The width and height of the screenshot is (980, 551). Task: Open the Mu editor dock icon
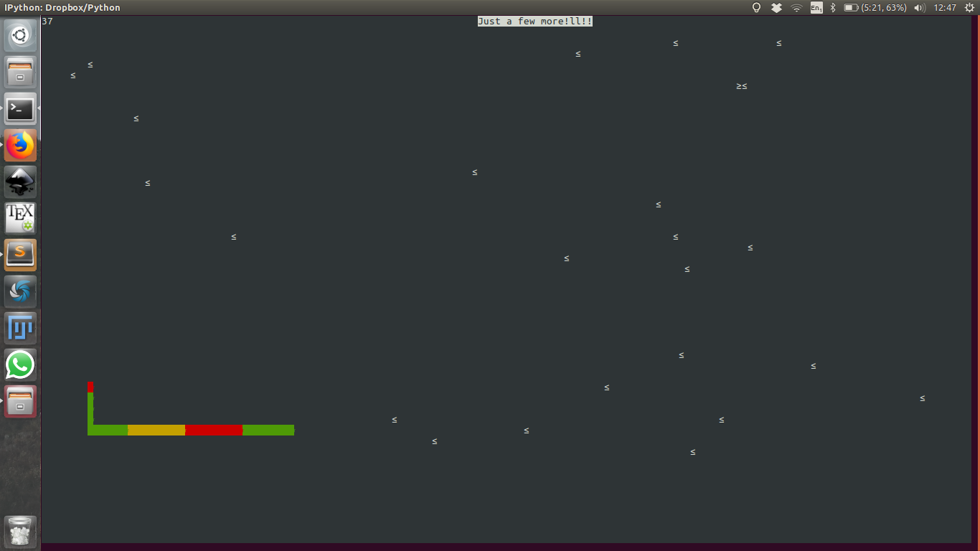click(x=20, y=328)
